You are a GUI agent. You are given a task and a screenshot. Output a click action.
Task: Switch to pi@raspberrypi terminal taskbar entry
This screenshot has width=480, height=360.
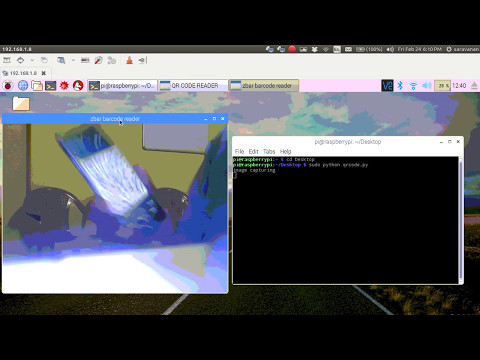pos(122,86)
